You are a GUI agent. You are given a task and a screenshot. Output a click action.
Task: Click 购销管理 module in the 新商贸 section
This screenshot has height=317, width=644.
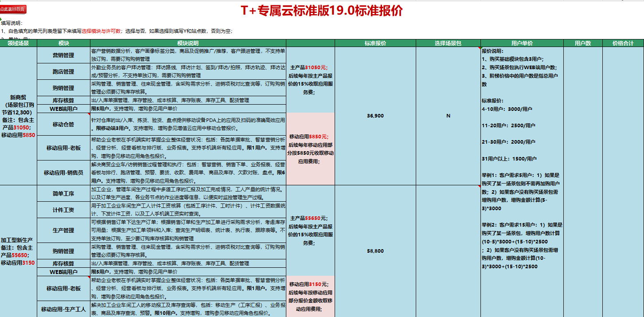[63, 88]
